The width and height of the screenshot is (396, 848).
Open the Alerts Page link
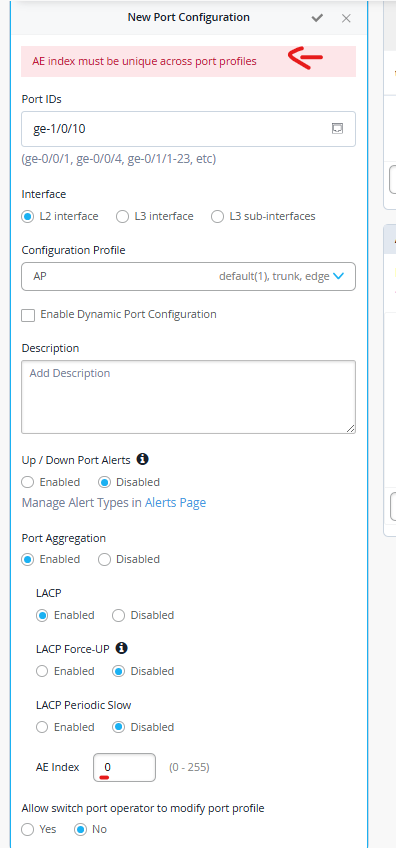pos(175,503)
